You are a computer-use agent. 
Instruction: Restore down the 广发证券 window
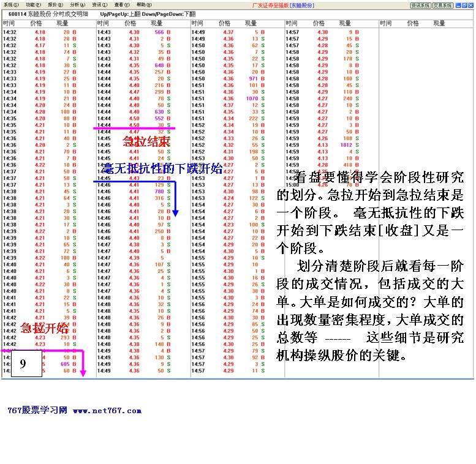(x=464, y=6)
